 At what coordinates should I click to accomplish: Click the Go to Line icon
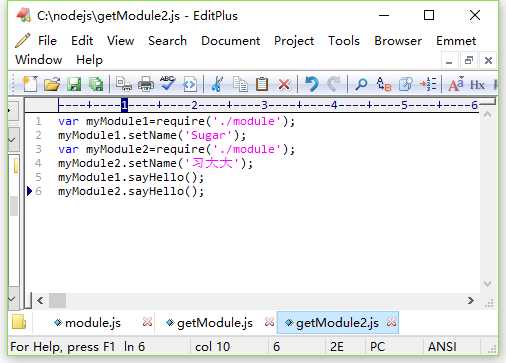pyautogui.click(x=428, y=84)
